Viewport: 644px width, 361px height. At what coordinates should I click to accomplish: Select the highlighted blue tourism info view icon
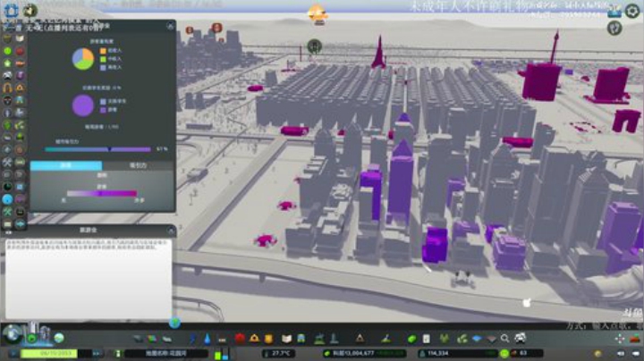pos(7,199)
